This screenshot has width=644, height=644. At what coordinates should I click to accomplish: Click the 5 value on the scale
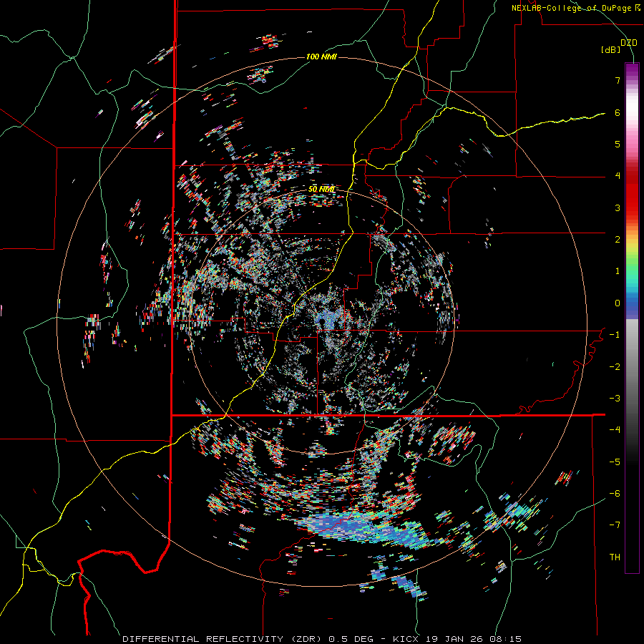pos(618,144)
